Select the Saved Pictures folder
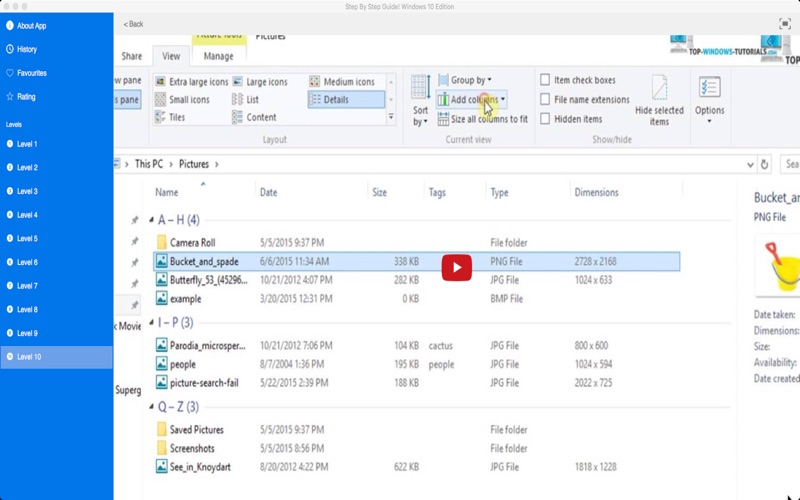 [190, 430]
